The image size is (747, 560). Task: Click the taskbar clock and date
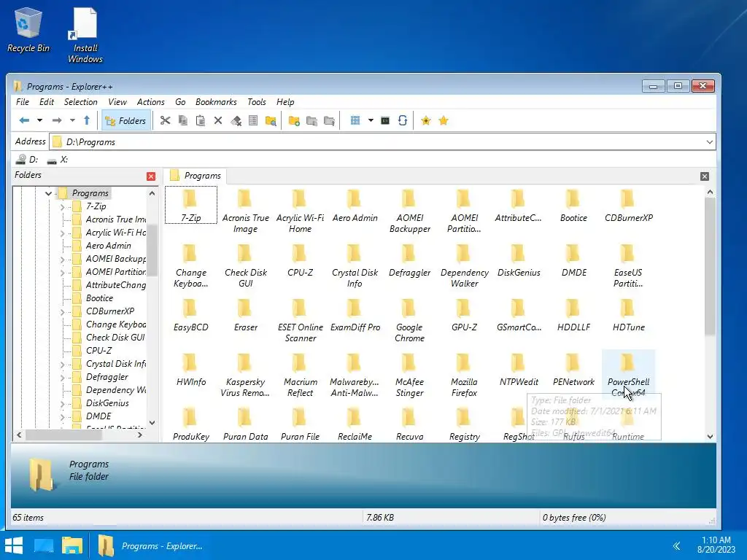pos(716,545)
